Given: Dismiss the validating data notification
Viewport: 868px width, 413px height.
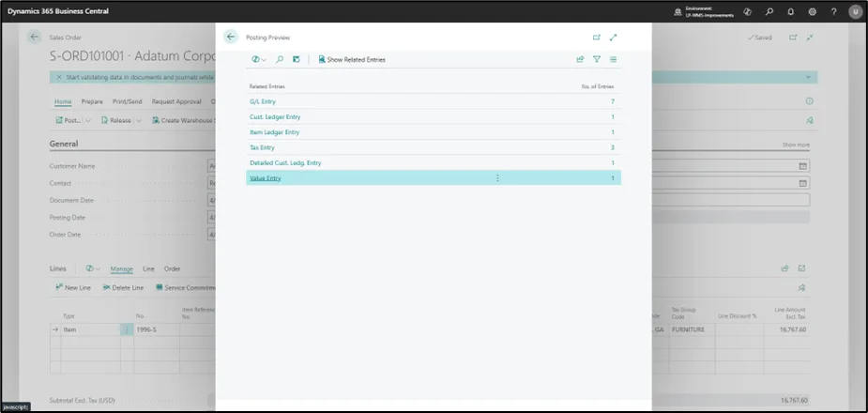Looking at the screenshot, I should coord(59,78).
